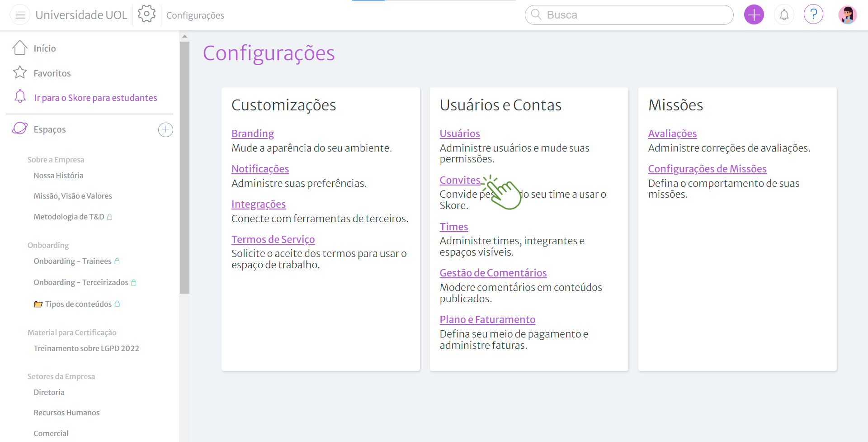Click the Início house icon
Screen dimensions: 868x442
[x=20, y=48]
